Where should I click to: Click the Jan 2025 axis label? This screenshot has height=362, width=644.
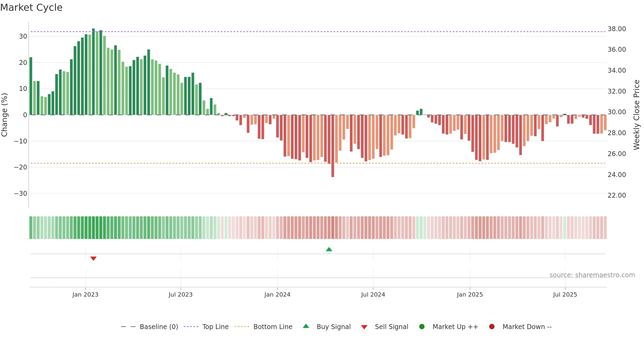[470, 295]
